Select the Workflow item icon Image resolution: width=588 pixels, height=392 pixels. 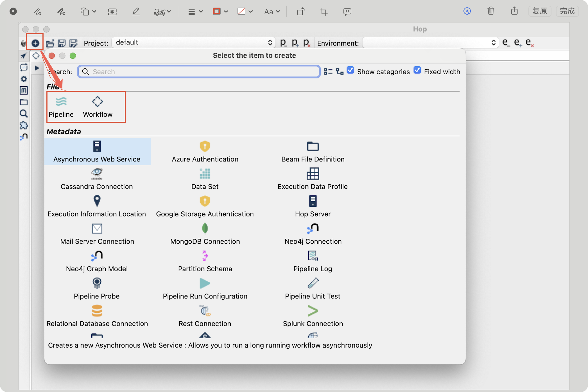pyautogui.click(x=97, y=102)
